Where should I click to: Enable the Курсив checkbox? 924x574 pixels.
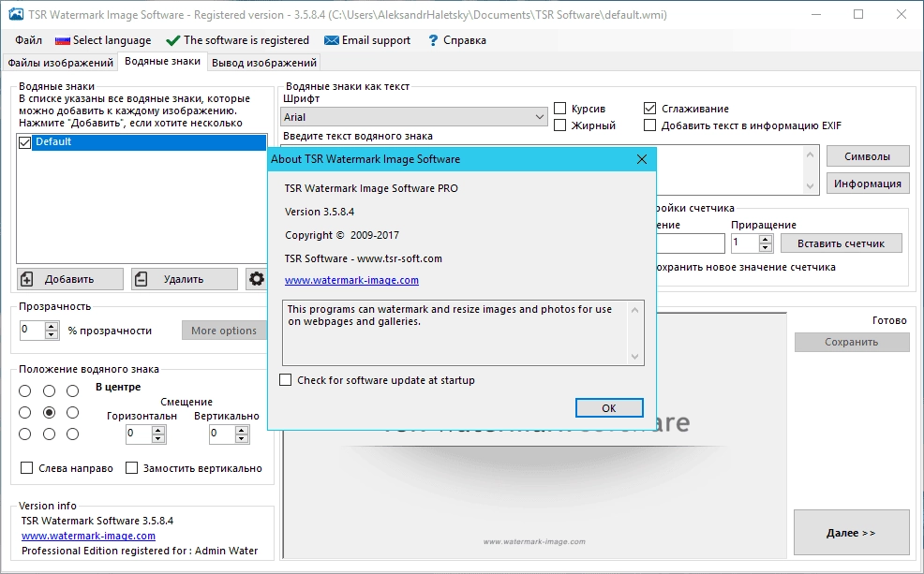(x=560, y=109)
